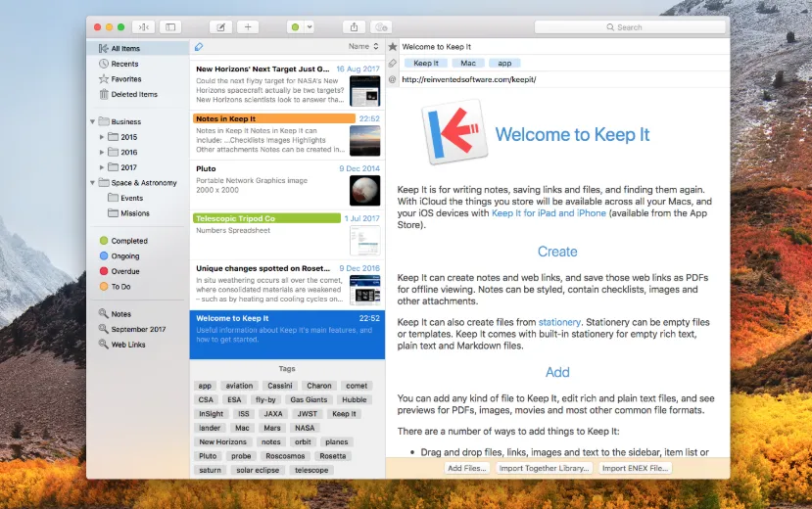Click Import ENEX File... button
The height and width of the screenshot is (509, 812).
pyautogui.click(x=635, y=468)
